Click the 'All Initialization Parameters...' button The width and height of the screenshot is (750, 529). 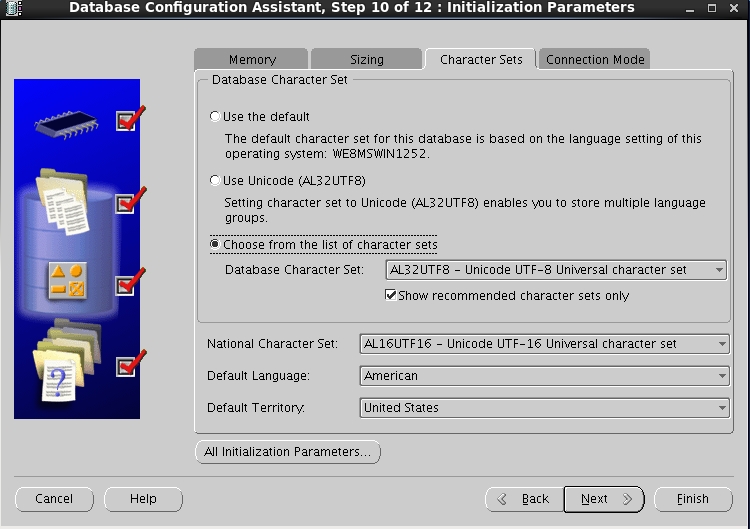tap(287, 452)
